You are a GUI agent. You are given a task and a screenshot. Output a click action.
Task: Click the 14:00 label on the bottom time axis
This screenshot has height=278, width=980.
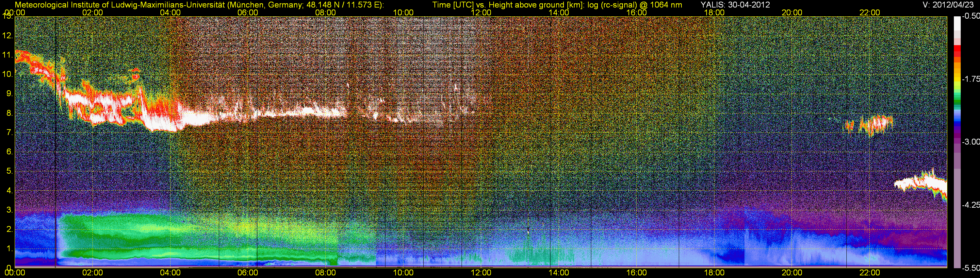[x=559, y=273]
